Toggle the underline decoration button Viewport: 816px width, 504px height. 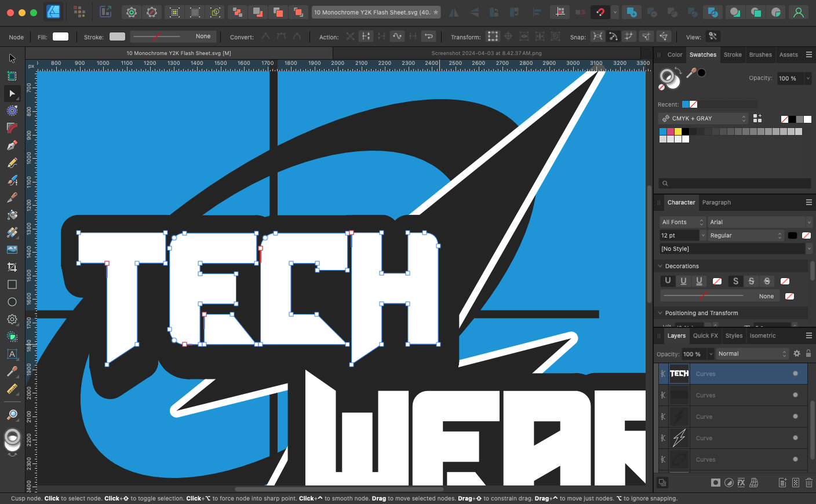pyautogui.click(x=668, y=281)
